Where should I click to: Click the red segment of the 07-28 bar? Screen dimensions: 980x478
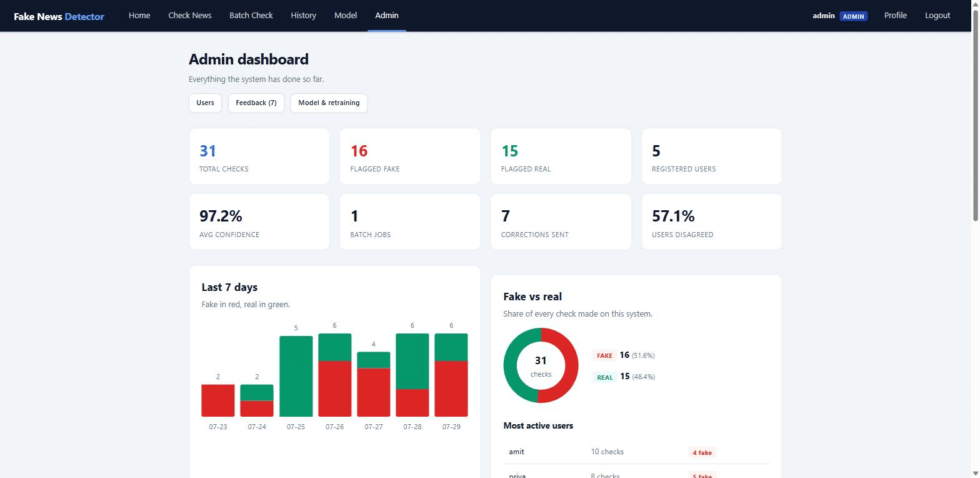click(x=412, y=403)
